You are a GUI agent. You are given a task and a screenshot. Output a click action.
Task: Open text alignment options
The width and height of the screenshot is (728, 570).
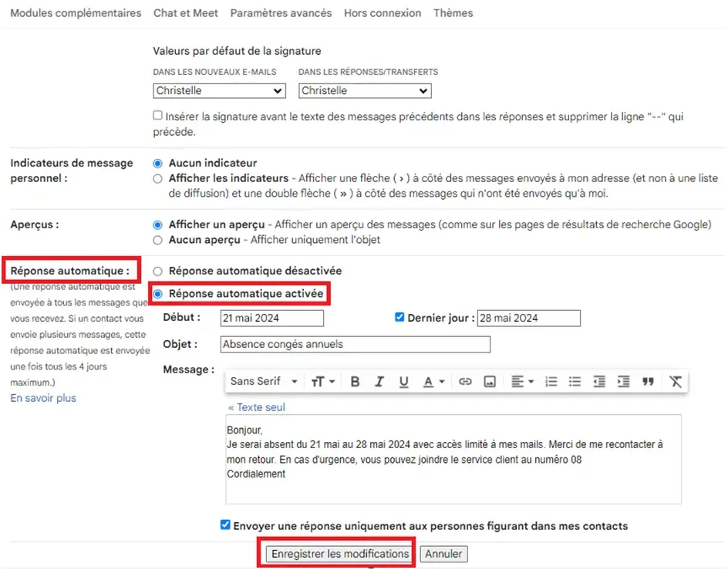(x=522, y=381)
